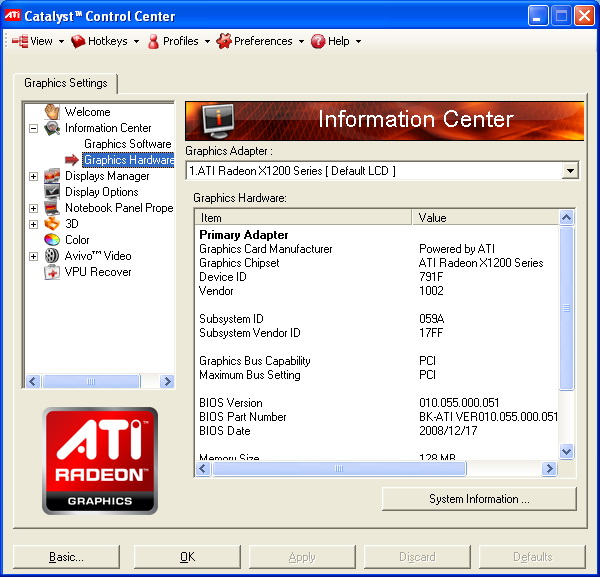Click the Notebook Panel Properties laptop icon
Viewport: 600px width, 577px height.
tap(52, 208)
